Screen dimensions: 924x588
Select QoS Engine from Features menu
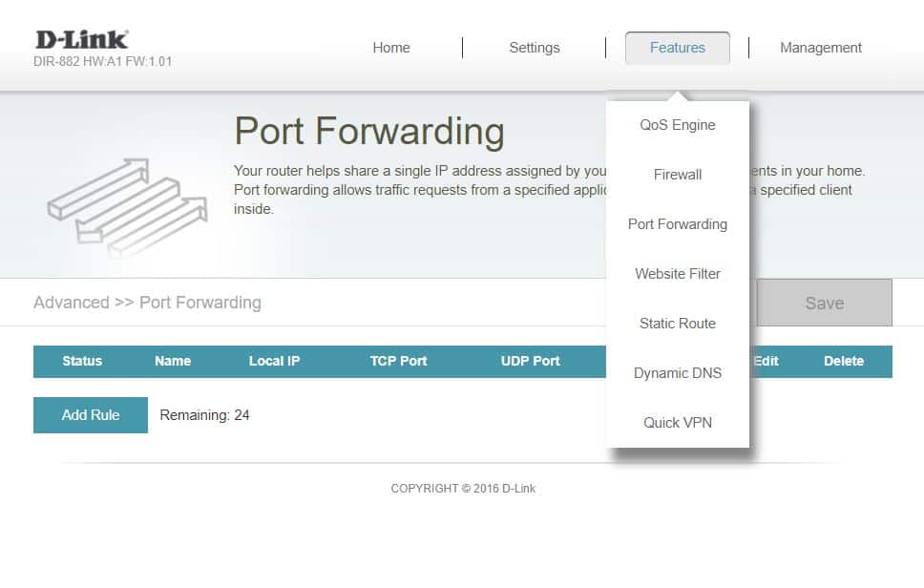click(678, 125)
